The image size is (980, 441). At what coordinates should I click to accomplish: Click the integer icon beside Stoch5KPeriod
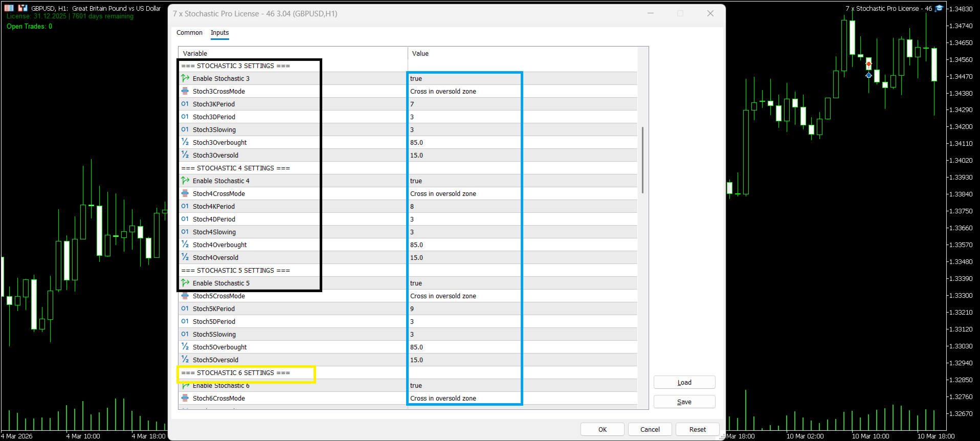[x=185, y=308]
